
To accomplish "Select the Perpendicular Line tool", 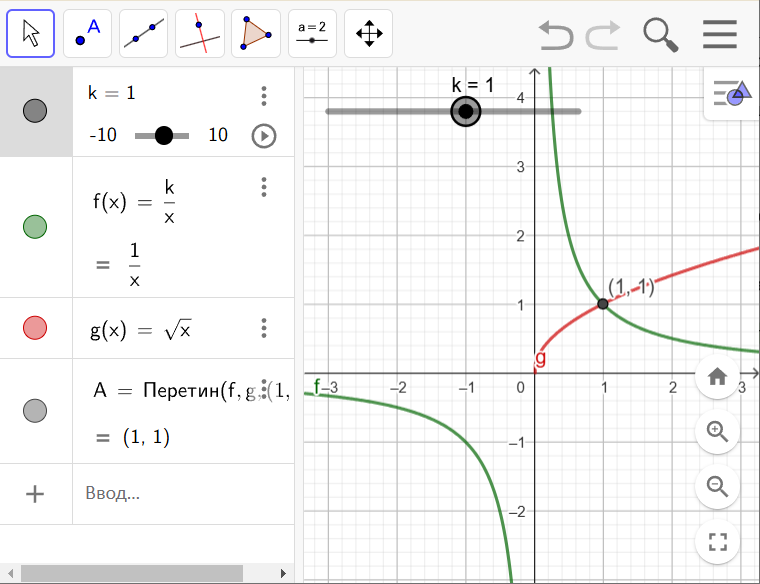I will pyautogui.click(x=200, y=34).
